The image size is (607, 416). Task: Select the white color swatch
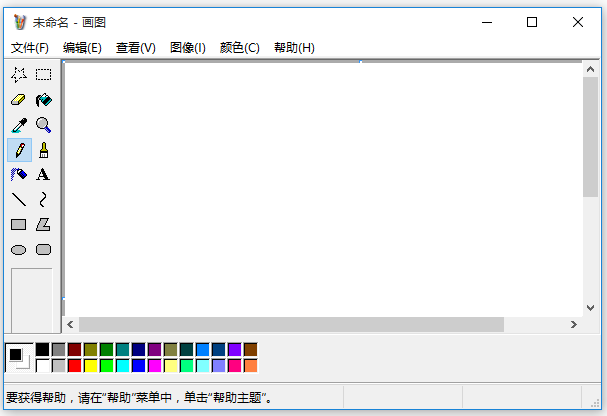pos(43,366)
